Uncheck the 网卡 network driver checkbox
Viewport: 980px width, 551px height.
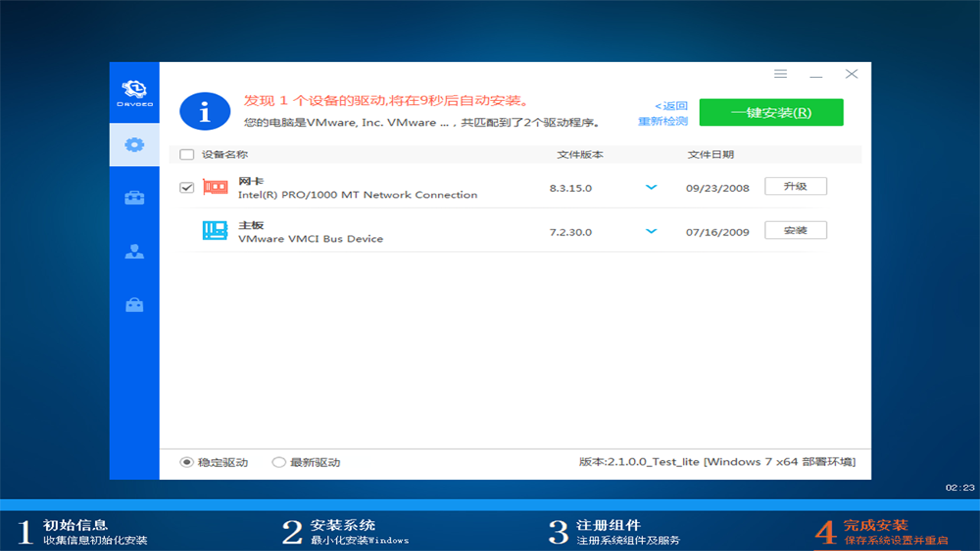click(186, 187)
